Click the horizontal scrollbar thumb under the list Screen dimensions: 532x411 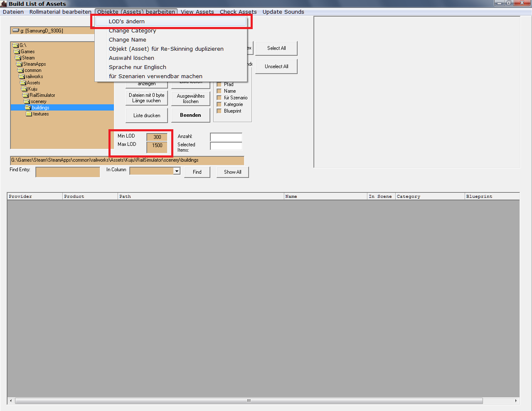[x=249, y=401]
